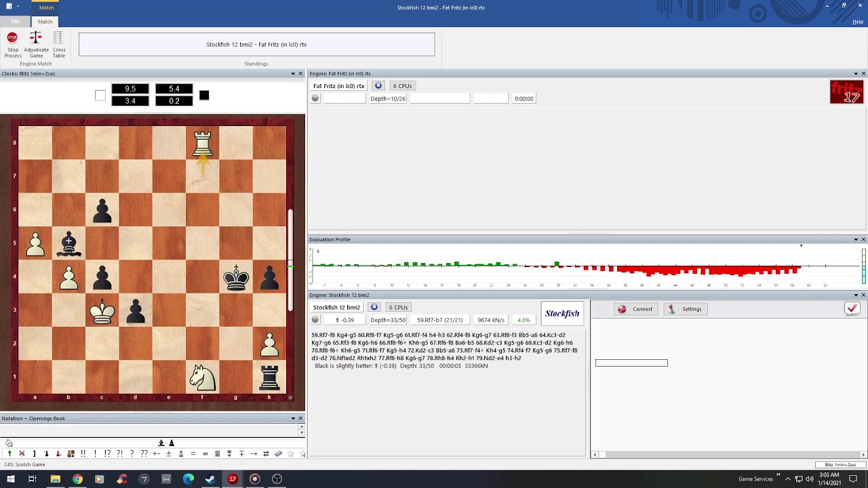The image size is (868, 488).
Task: Click the Fat Fritz engine name button
Action: tap(339, 86)
